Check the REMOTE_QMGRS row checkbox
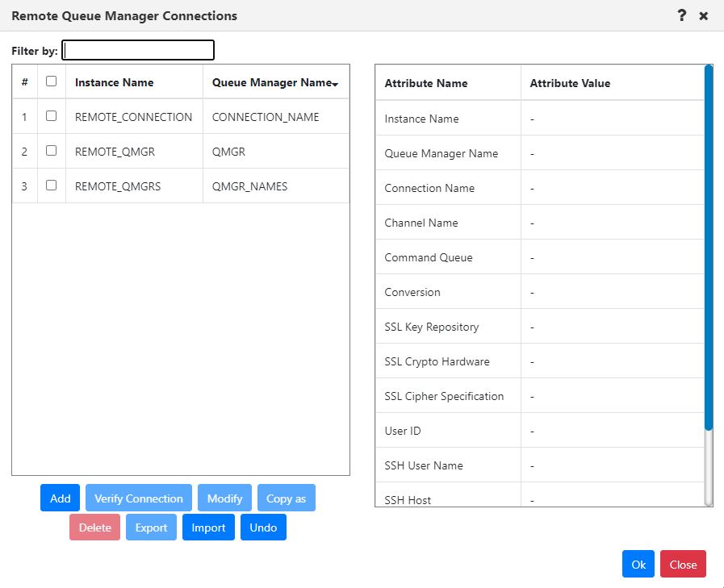 (x=51, y=185)
